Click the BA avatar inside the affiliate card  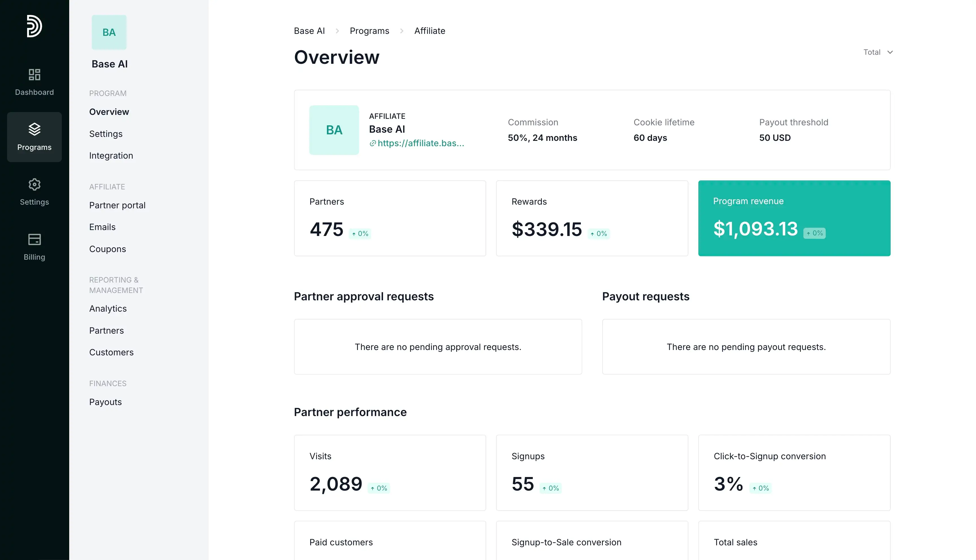coord(334,130)
